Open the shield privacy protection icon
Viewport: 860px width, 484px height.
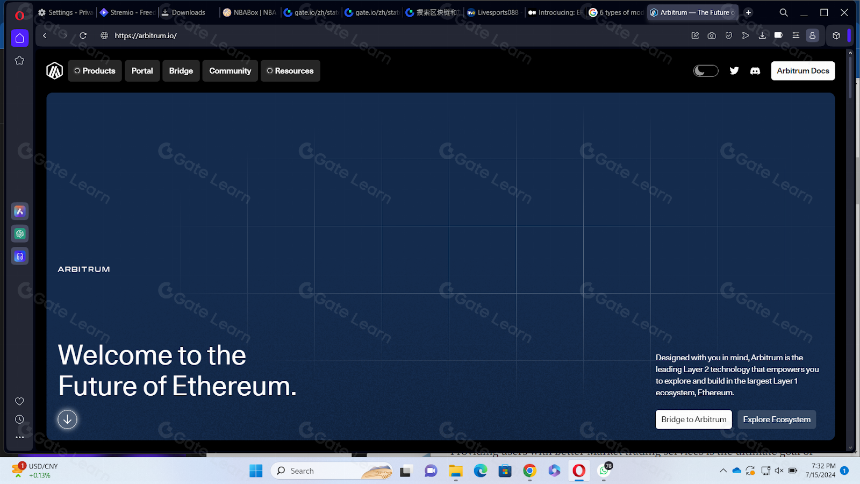coord(729,36)
